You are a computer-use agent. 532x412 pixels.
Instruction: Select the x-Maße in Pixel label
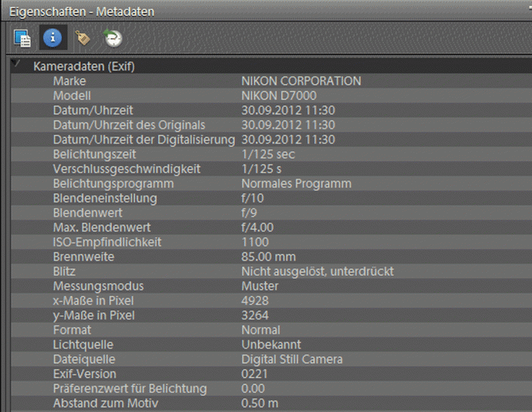[x=94, y=301]
